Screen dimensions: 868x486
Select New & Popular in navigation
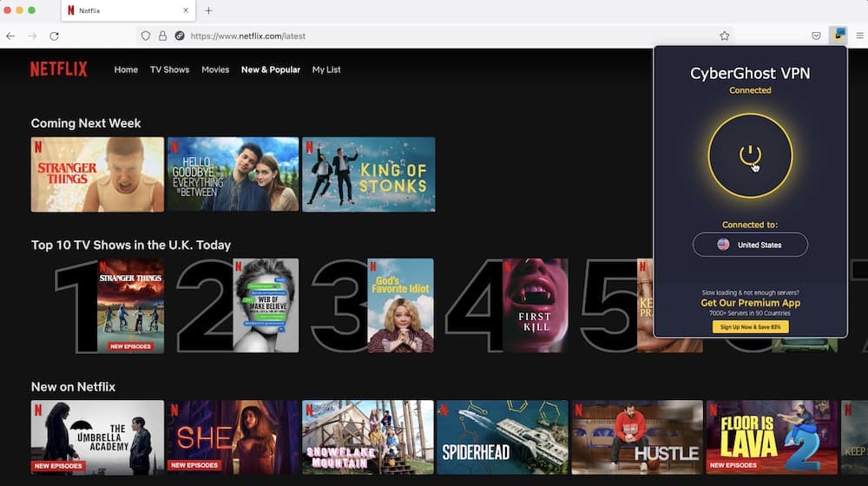pyautogui.click(x=271, y=69)
